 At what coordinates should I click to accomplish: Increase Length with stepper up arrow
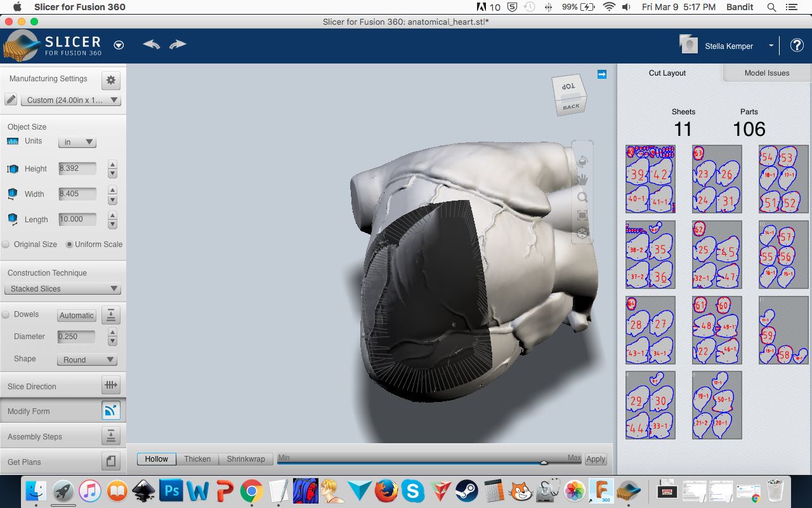[x=112, y=215]
